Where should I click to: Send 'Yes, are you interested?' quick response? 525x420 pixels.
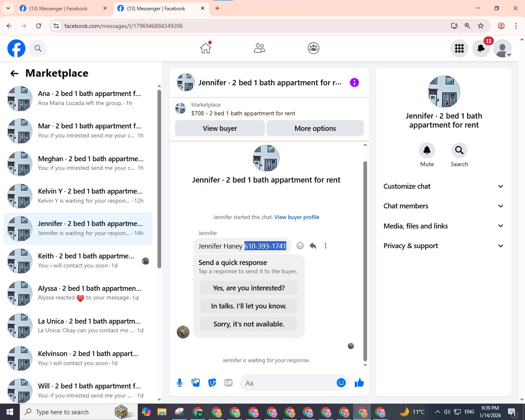[249, 288]
